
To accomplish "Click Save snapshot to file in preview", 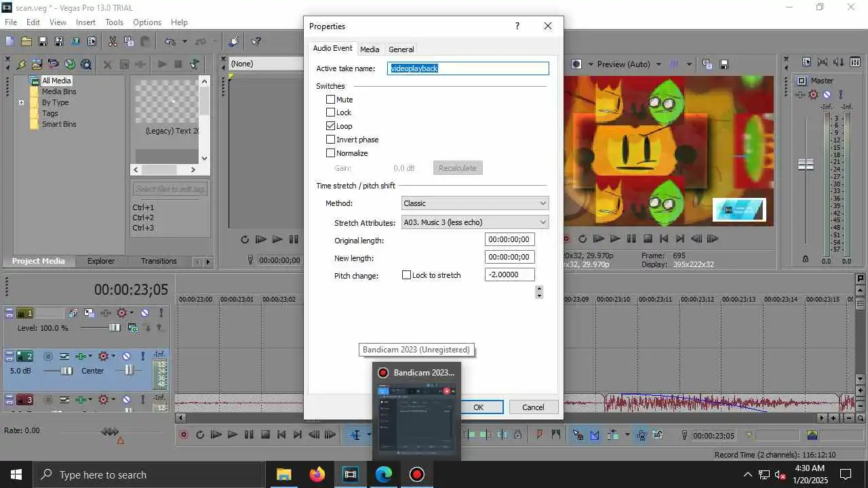I will [724, 64].
